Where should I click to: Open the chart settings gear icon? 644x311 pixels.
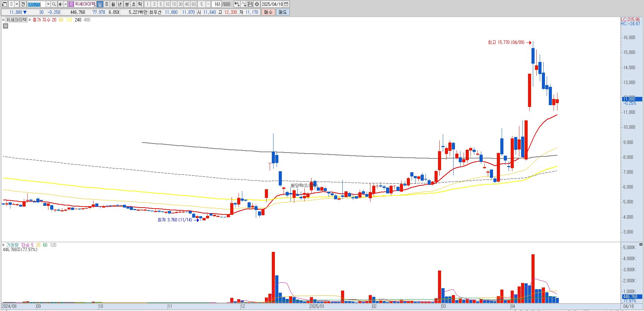(x=257, y=4)
